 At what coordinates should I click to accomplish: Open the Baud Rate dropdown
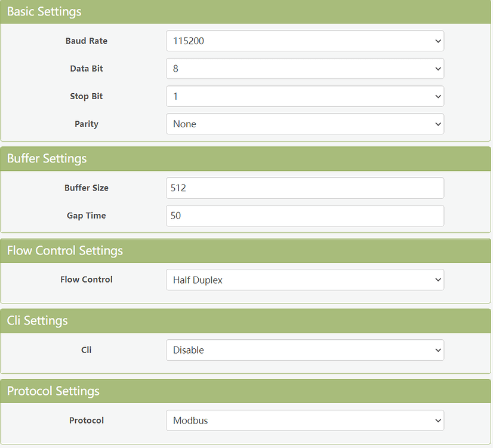point(304,41)
